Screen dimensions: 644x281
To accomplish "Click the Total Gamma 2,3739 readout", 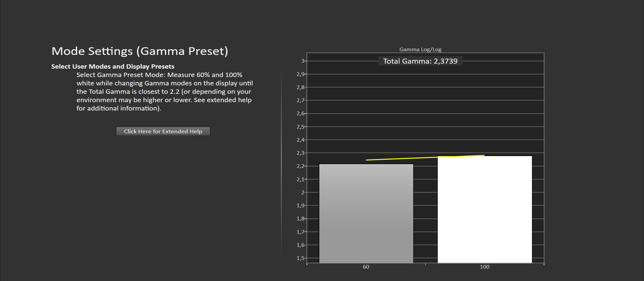I will tap(420, 61).
